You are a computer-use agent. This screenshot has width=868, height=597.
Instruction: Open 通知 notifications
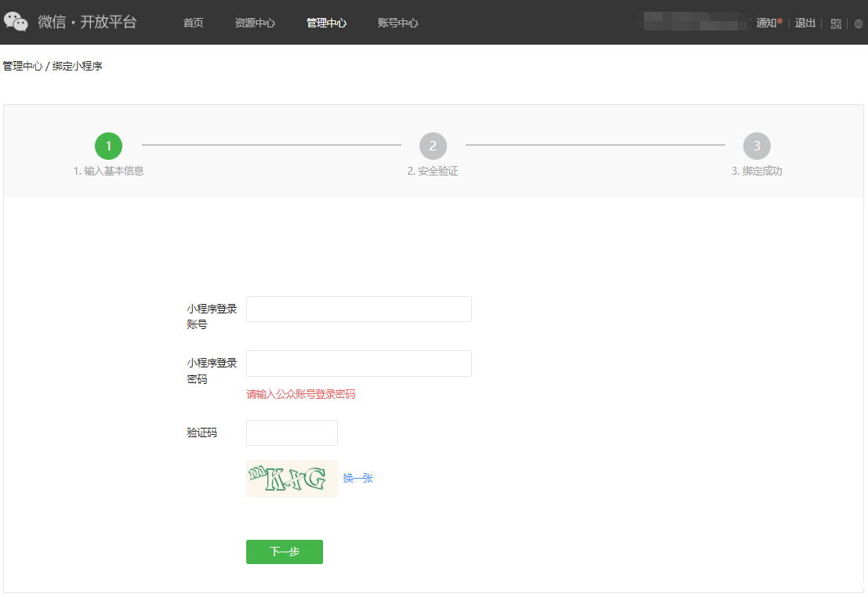click(x=766, y=23)
